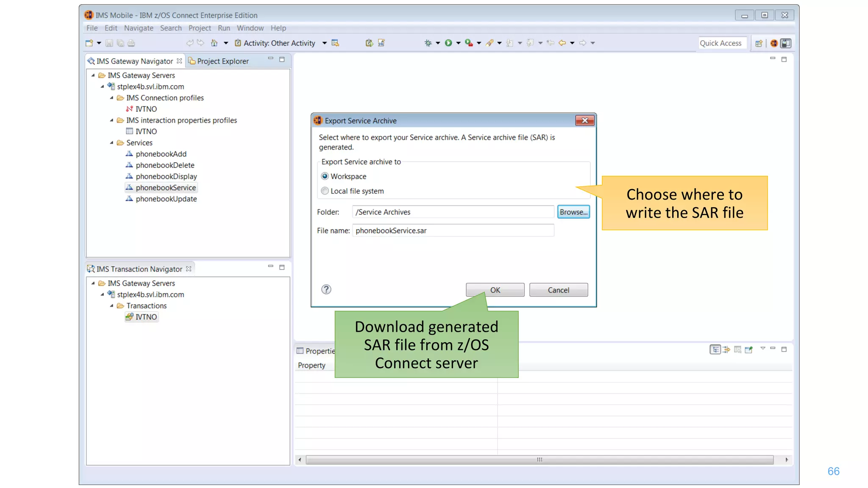Click the scrollbar right arrow in Properties

(x=787, y=460)
